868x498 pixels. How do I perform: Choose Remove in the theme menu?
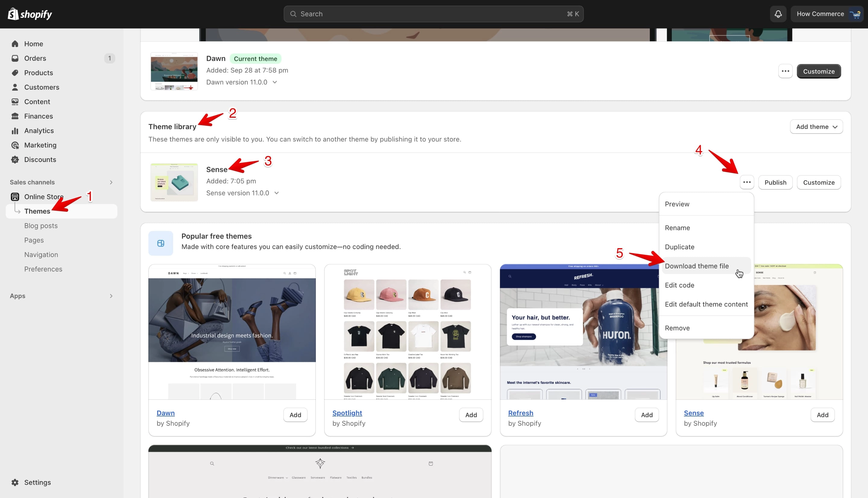[x=706, y=328]
